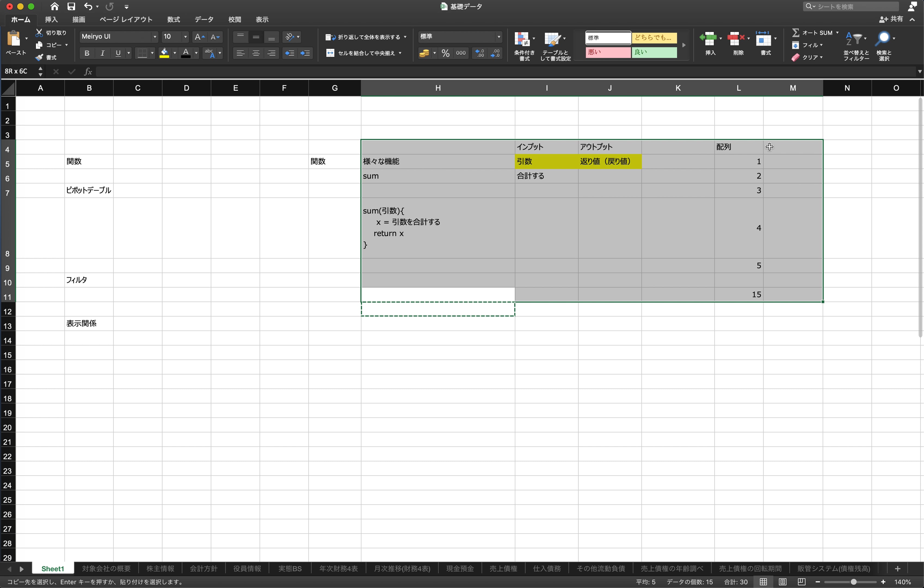Viewport: 924px width, 588px height.
Task: Open the 売上債権 sheet tab
Action: 503,568
